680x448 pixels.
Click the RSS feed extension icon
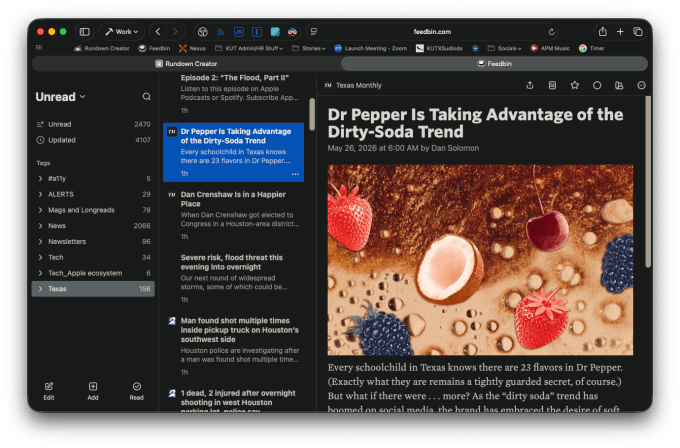[221, 32]
